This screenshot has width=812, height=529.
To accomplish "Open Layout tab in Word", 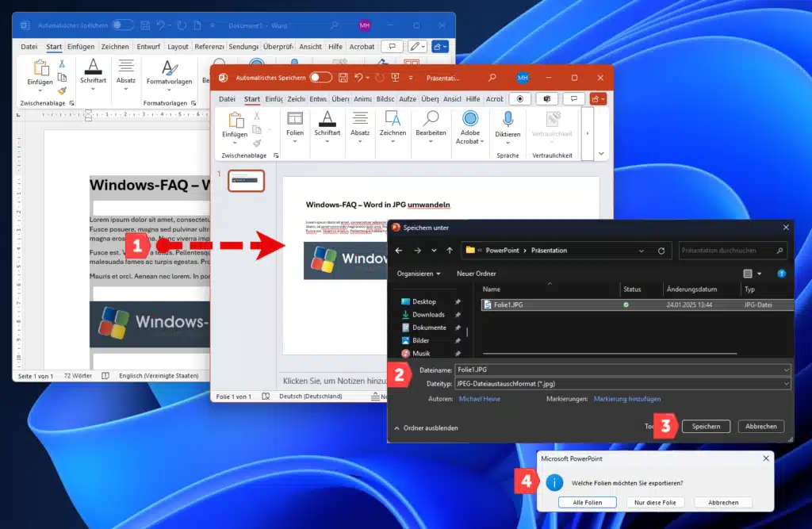I will [178, 47].
